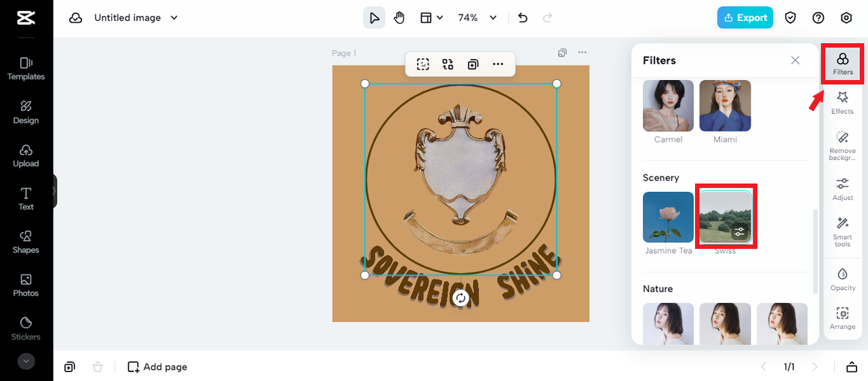Duplicate element via floating toolbar icon

pos(473,64)
